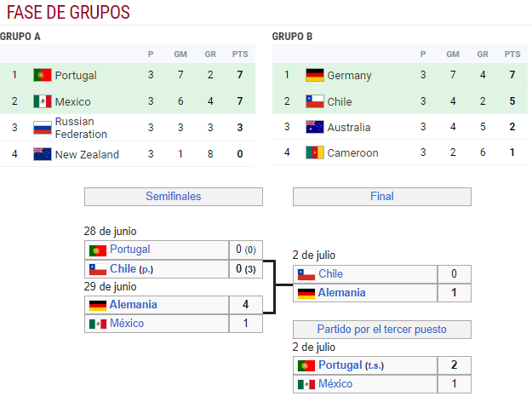Click the México link in the 29 de junio semifinal
The width and height of the screenshot is (532, 402).
(x=127, y=324)
